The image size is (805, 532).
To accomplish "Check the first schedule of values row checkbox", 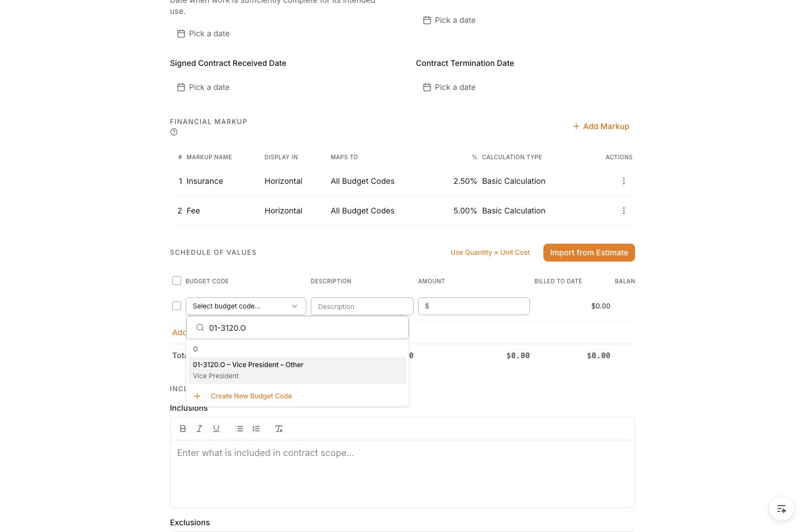I will [177, 306].
